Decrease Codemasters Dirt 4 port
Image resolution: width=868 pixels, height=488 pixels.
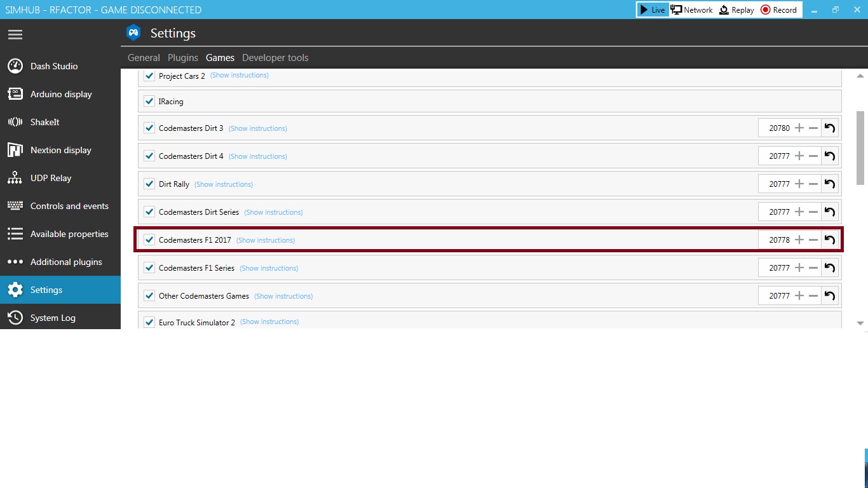813,156
